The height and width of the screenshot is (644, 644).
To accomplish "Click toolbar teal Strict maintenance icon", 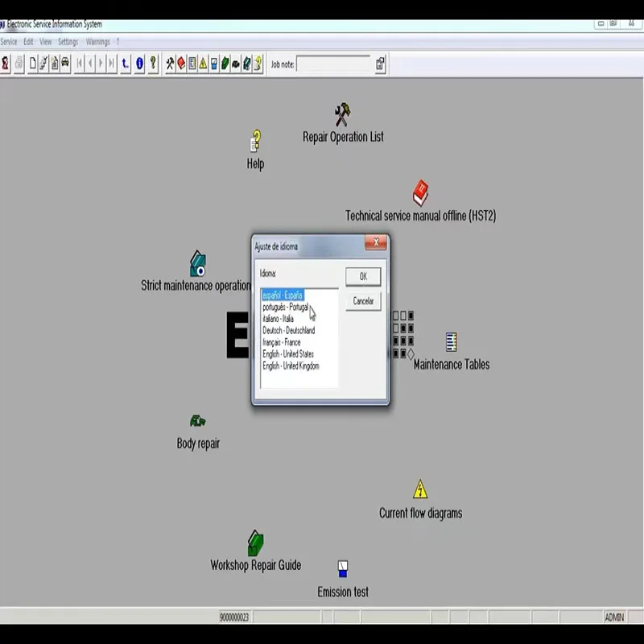I will click(x=246, y=64).
